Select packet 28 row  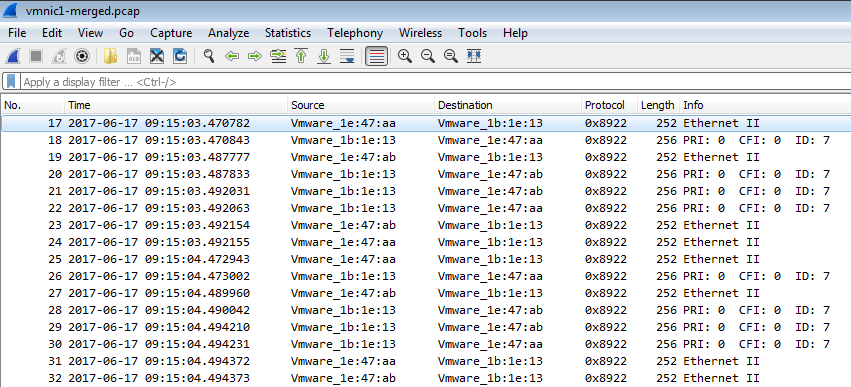(x=426, y=310)
